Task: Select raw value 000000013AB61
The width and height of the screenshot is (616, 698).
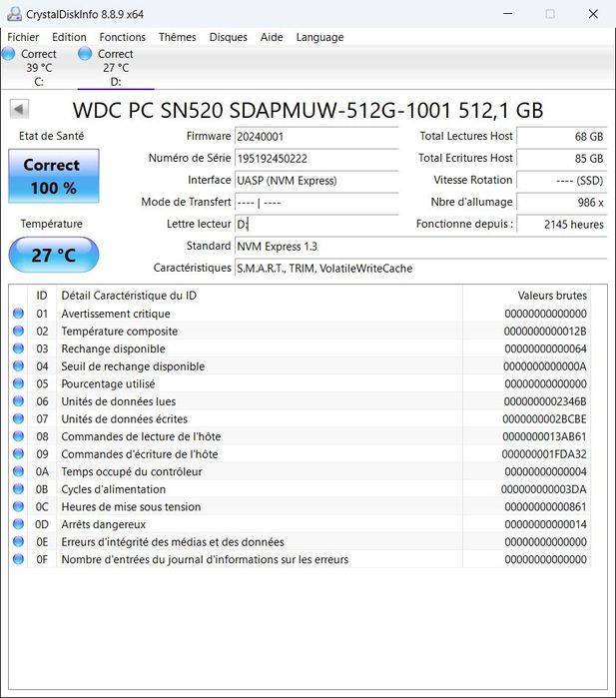Action: (x=544, y=436)
